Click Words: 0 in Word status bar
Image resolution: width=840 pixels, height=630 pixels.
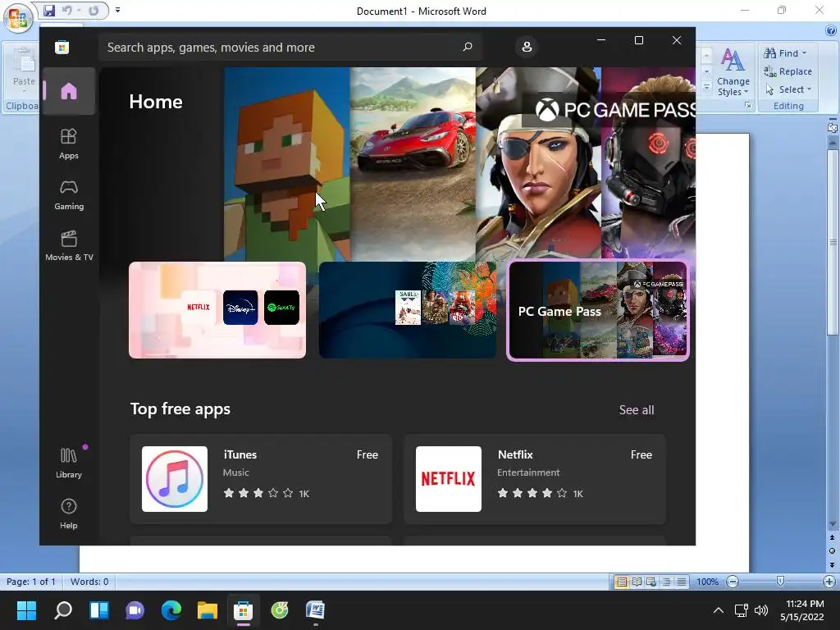(x=89, y=582)
